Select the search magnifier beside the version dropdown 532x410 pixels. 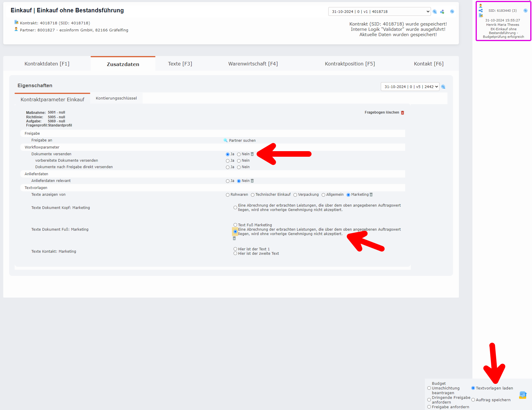pos(435,11)
